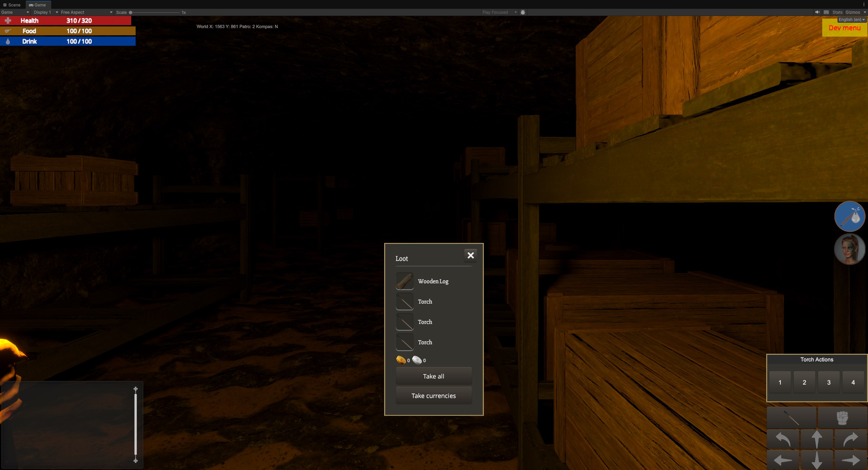Screen dimensions: 868x470
Task: Click the Wooden Log loot icon
Action: click(x=405, y=281)
